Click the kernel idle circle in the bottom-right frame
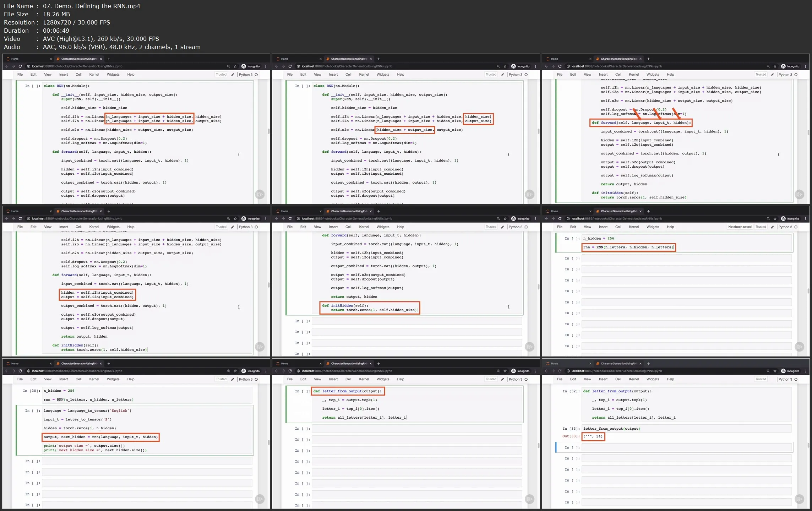The image size is (812, 511). 796,379
